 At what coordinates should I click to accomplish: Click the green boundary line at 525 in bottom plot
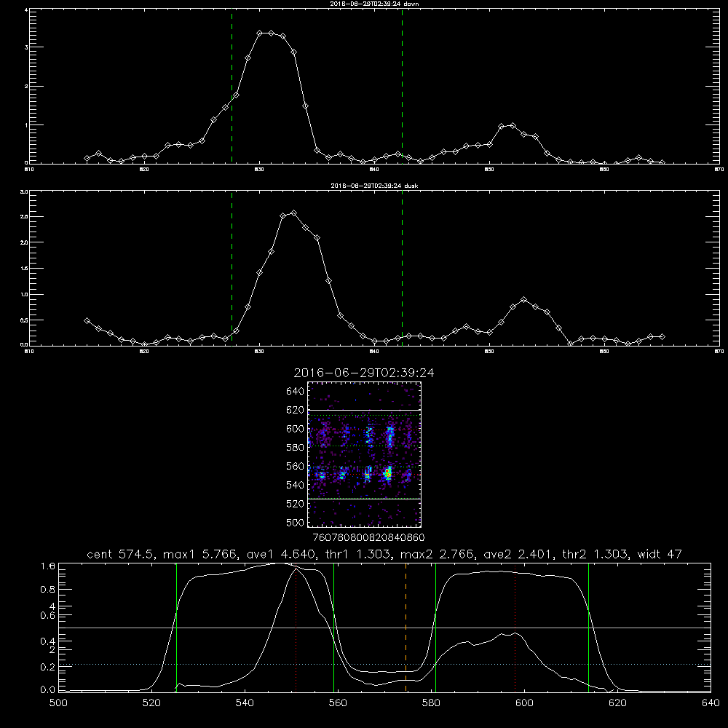click(176, 628)
